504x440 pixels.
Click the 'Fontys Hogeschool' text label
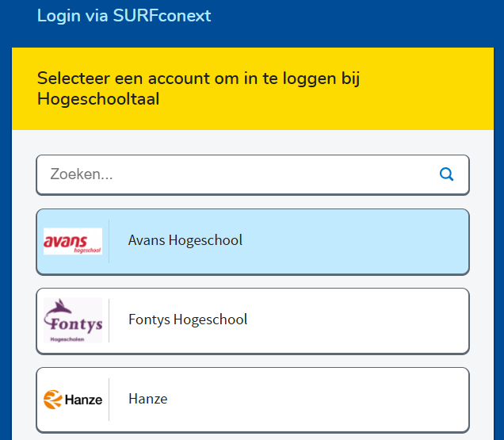(188, 319)
